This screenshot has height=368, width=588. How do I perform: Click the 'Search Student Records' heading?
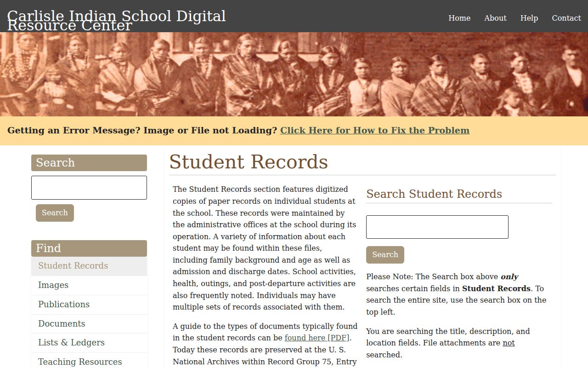(434, 194)
